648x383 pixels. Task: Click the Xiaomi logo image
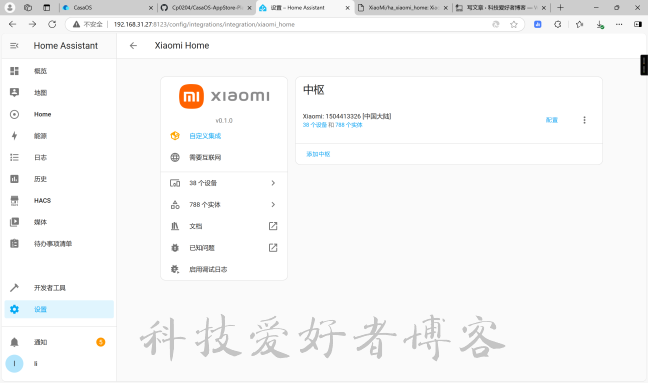224,96
